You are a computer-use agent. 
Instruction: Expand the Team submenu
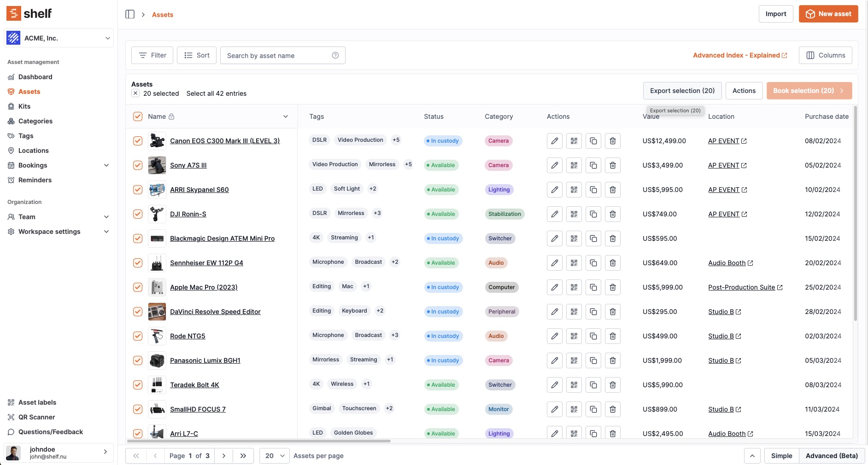tap(106, 217)
